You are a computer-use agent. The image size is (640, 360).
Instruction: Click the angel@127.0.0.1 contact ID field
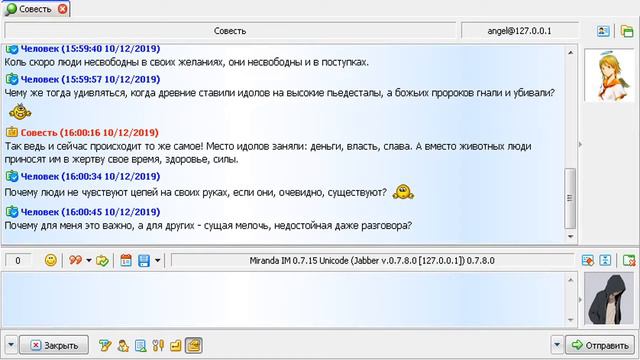519,31
